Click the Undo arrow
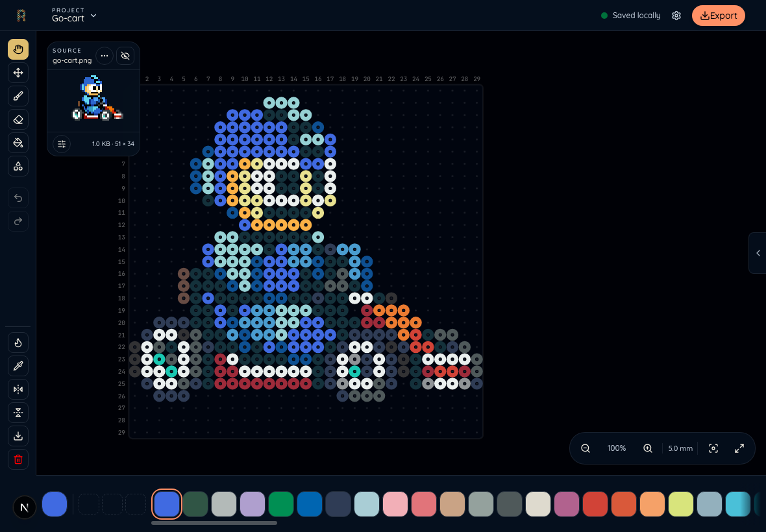 [x=18, y=198]
